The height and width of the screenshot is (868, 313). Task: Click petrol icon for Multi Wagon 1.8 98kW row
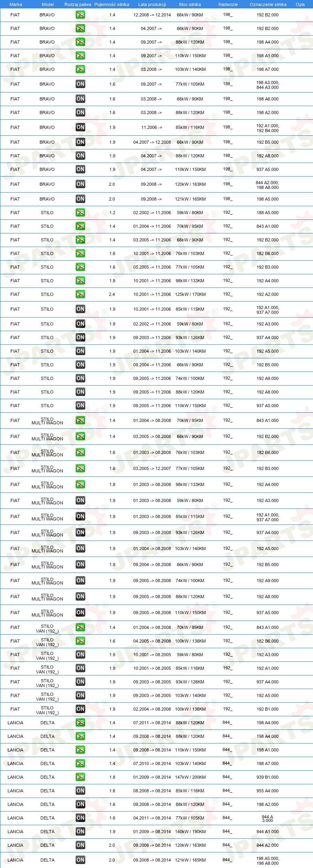click(80, 484)
